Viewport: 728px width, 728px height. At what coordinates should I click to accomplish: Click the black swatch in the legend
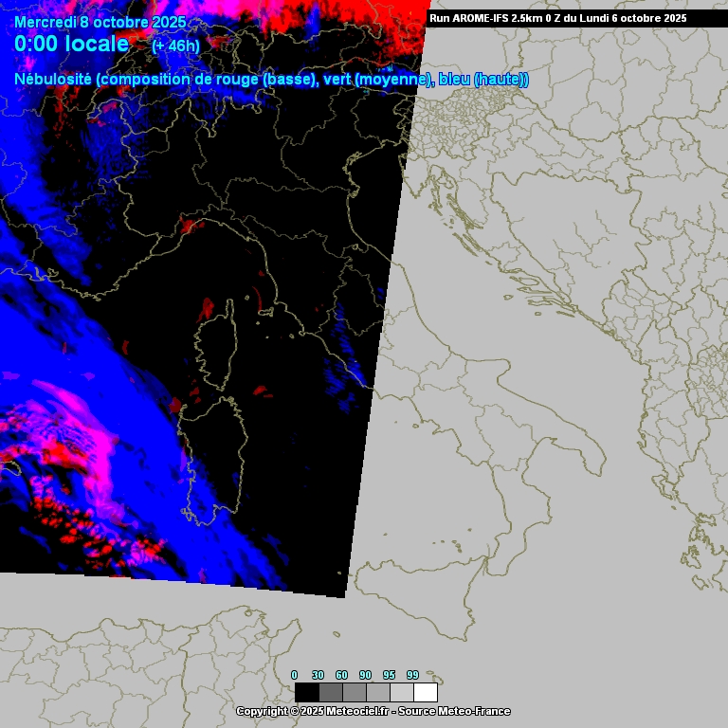(306, 692)
